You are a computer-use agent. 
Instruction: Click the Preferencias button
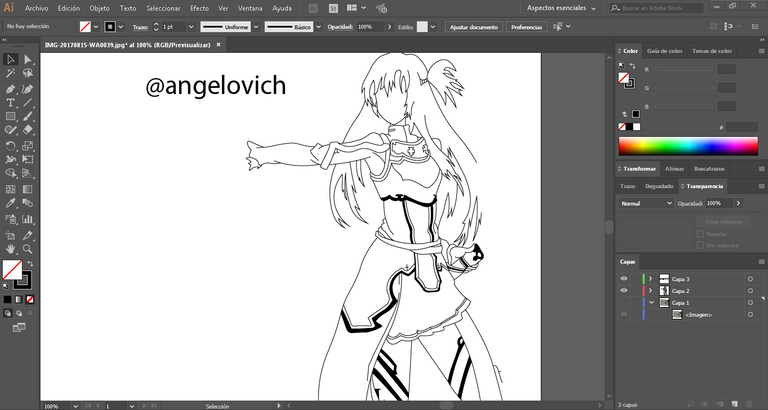[x=526, y=27]
